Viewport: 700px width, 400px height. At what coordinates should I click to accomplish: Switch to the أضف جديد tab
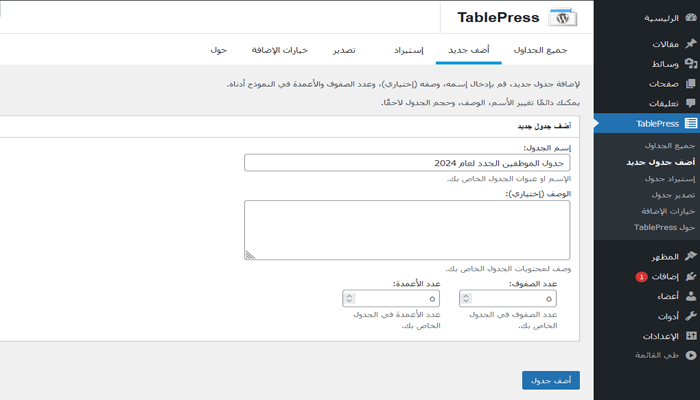click(x=469, y=50)
